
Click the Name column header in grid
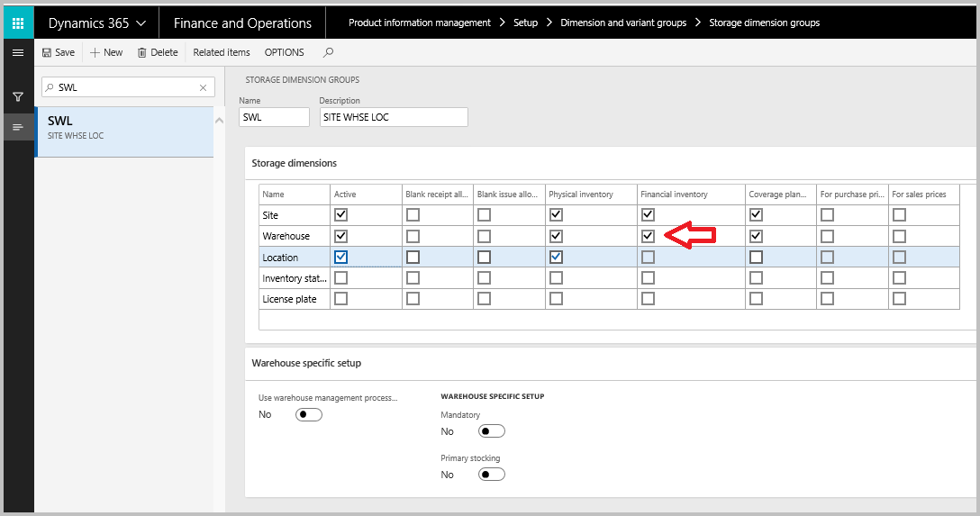click(x=295, y=195)
